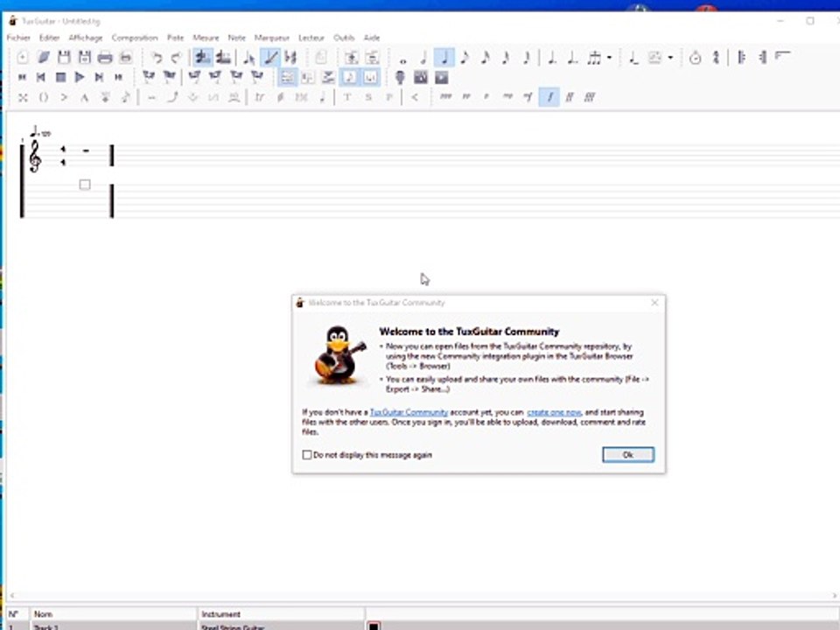This screenshot has height=630, width=840.
Task: Select the tablature cursor square
Action: pos(85,185)
